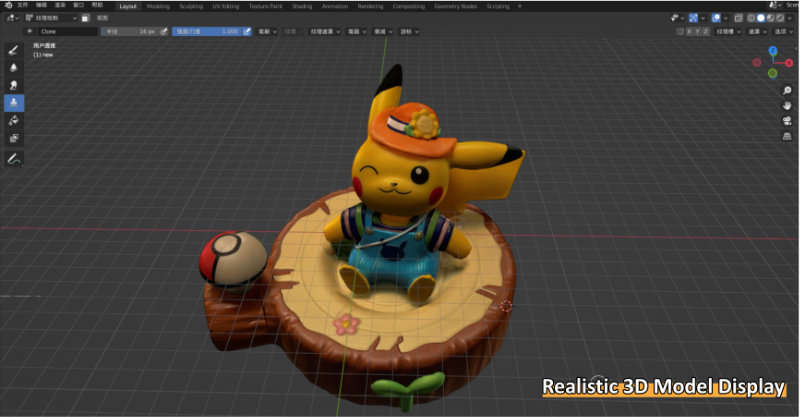Toggle the paint mask square button
Image resolution: width=800 pixels, height=417 pixels.
[x=86, y=18]
